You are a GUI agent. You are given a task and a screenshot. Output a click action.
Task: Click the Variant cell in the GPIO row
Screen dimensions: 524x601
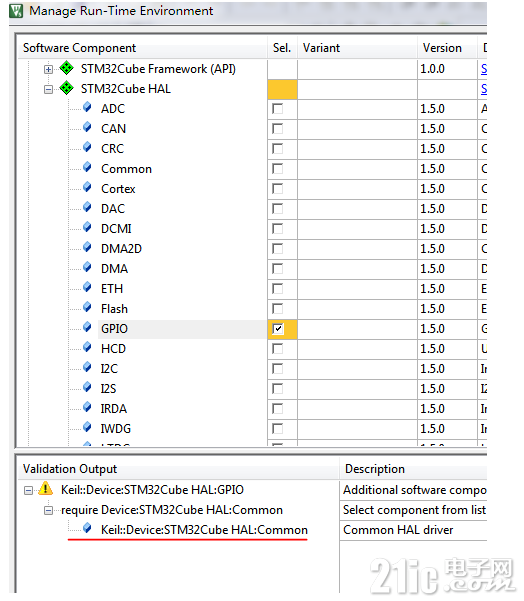tap(357, 329)
